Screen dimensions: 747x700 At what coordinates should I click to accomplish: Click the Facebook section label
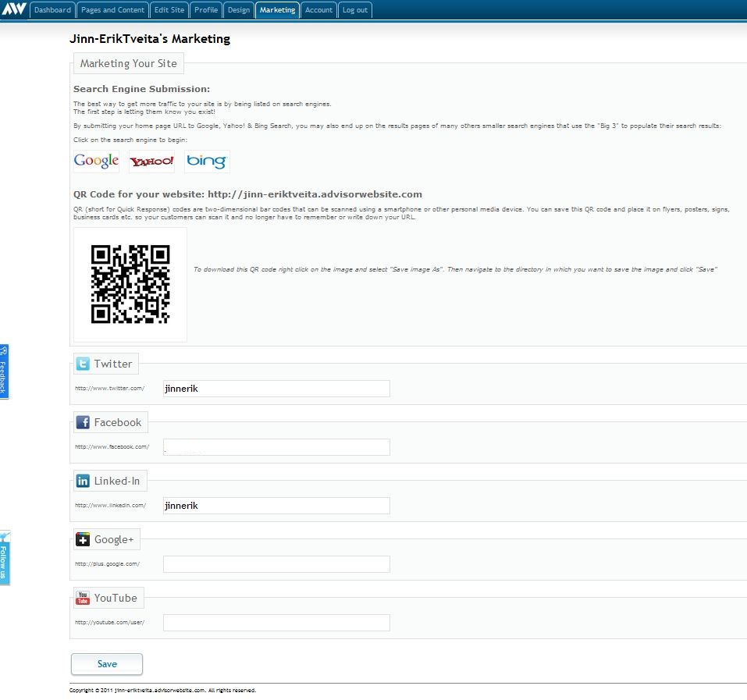click(x=118, y=422)
